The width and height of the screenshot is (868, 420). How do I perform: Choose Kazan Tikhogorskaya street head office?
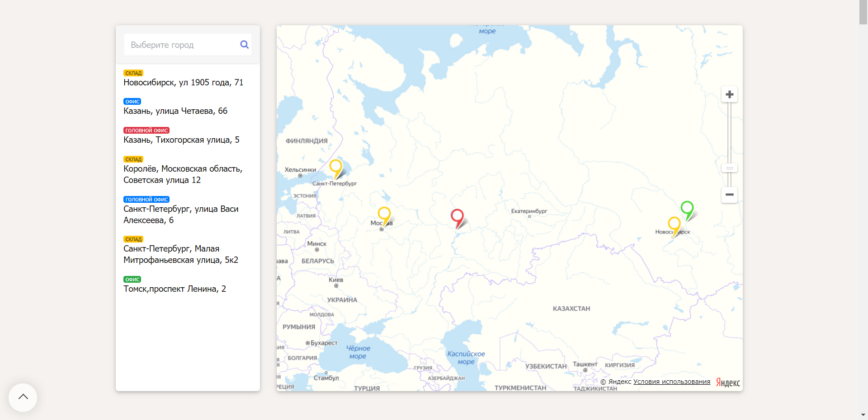click(181, 140)
